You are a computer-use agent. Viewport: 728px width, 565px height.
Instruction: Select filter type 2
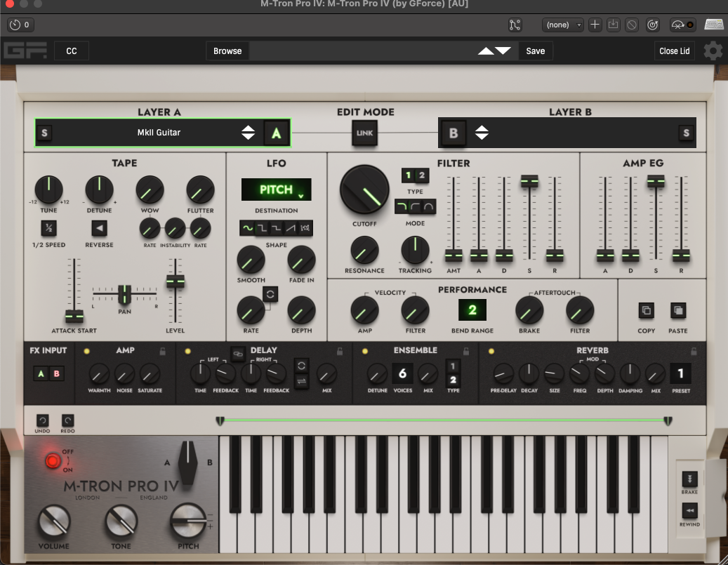pos(422,175)
